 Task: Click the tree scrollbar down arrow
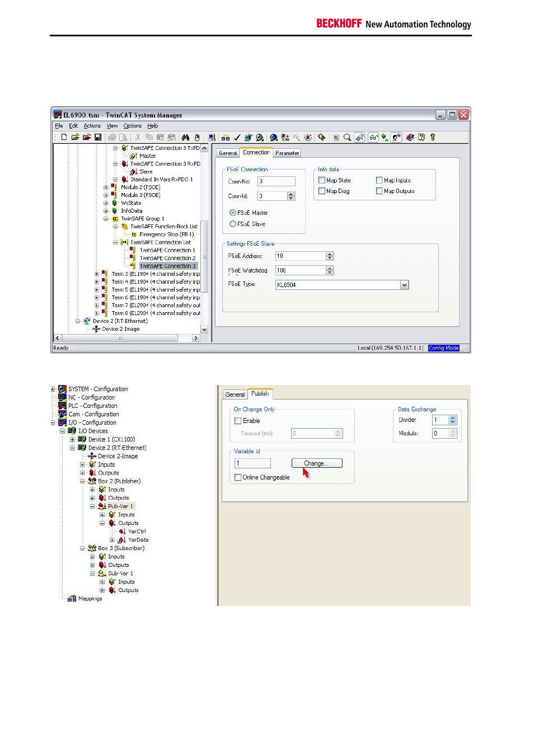pyautogui.click(x=204, y=330)
